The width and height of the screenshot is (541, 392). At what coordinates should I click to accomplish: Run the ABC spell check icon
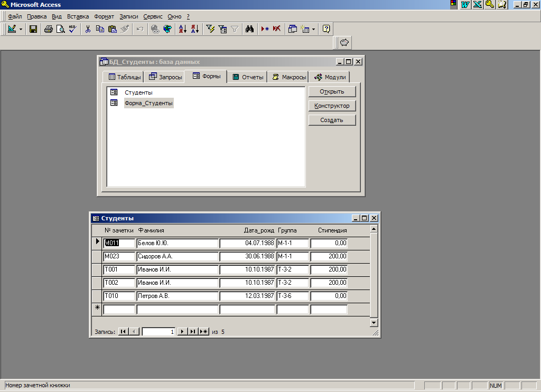[72, 29]
